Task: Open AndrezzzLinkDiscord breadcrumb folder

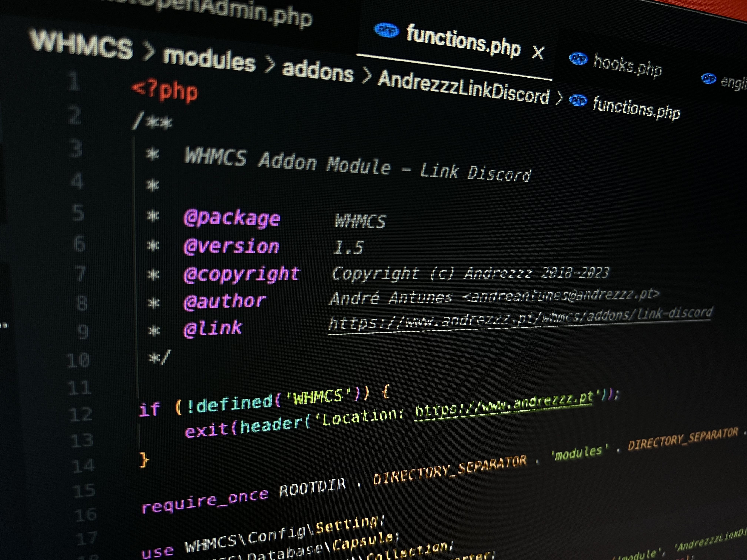Action: [x=463, y=87]
